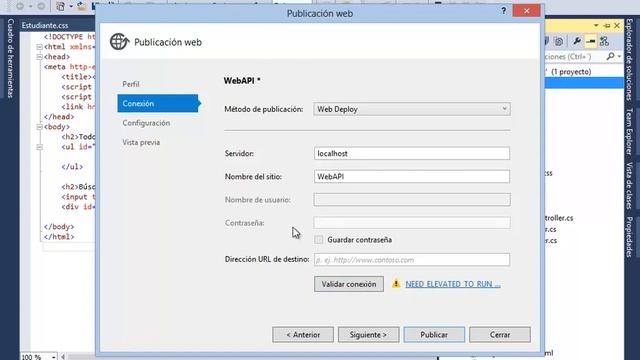The height and width of the screenshot is (360, 640).
Task: Select the Conexión step
Action: point(158,103)
